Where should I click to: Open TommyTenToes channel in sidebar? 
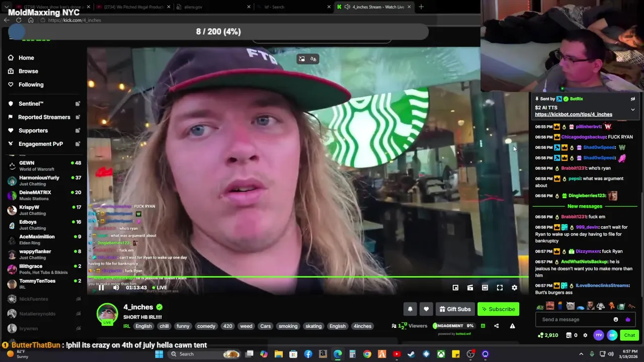pos(44,284)
